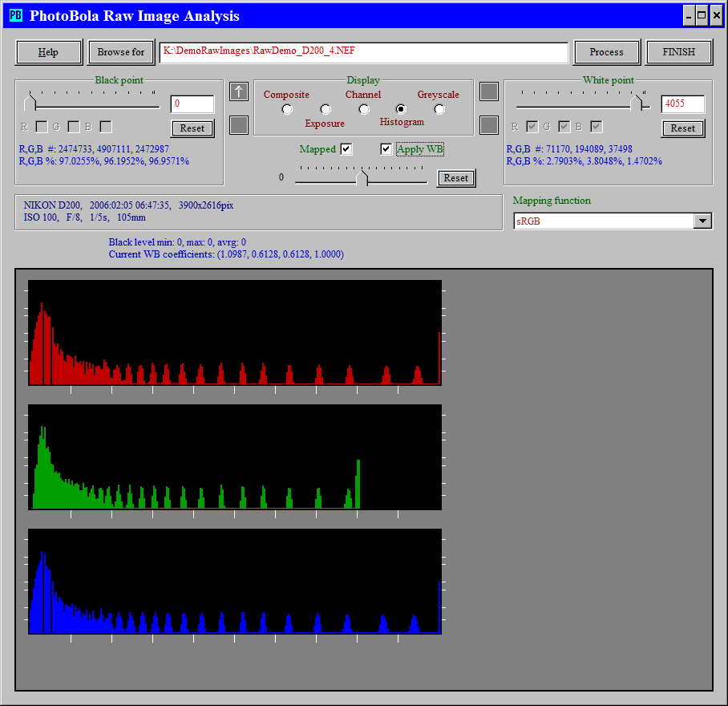Click the Black point slider handle
Image resolution: width=728 pixels, height=706 pixels.
point(31,102)
